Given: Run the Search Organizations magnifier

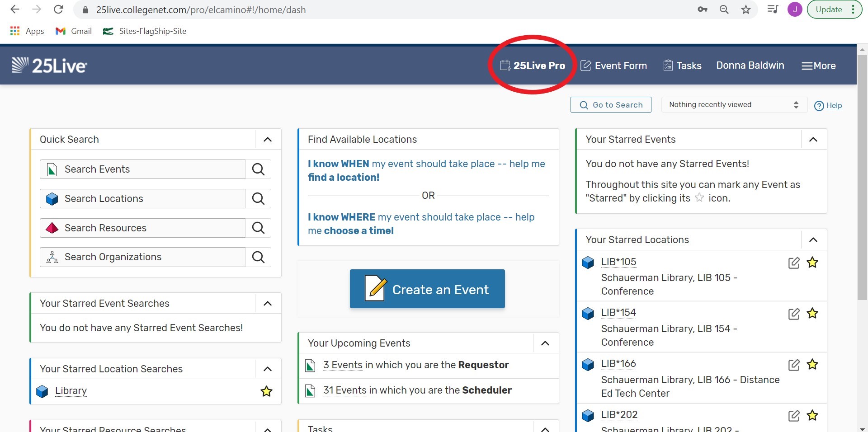Looking at the screenshot, I should 259,257.
